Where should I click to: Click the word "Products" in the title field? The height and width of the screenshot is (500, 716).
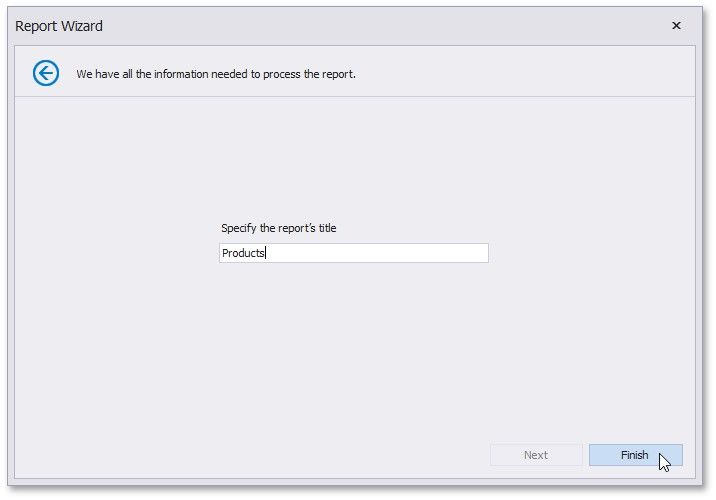tap(243, 254)
